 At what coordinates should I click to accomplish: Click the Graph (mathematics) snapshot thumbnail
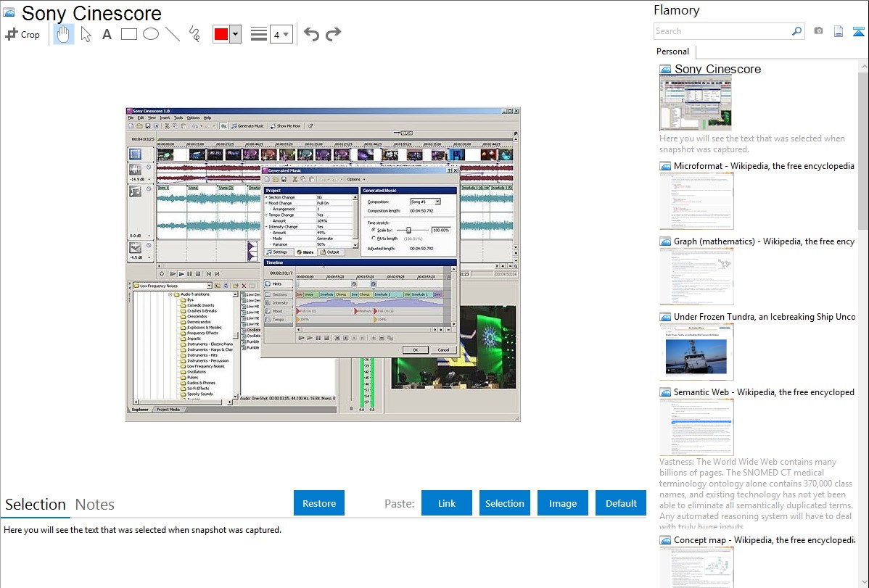pos(696,276)
